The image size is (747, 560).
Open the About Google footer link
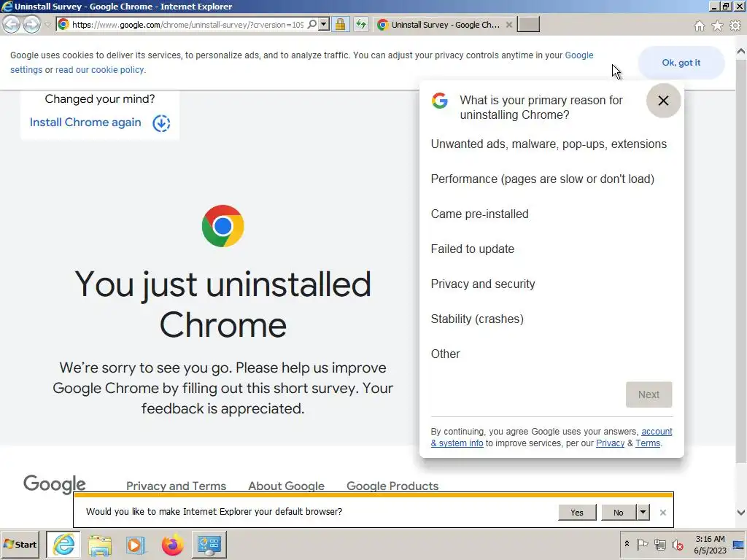click(286, 486)
